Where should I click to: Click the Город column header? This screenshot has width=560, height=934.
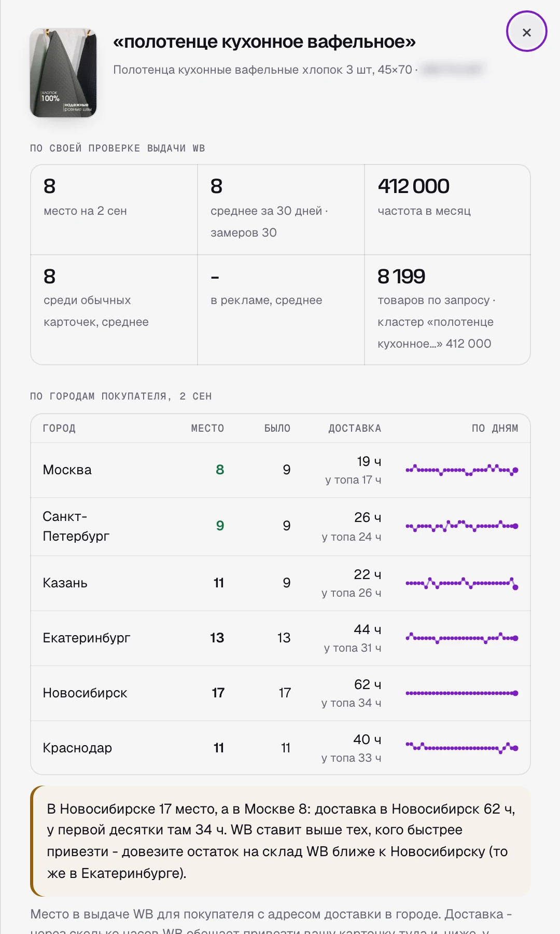pos(59,428)
